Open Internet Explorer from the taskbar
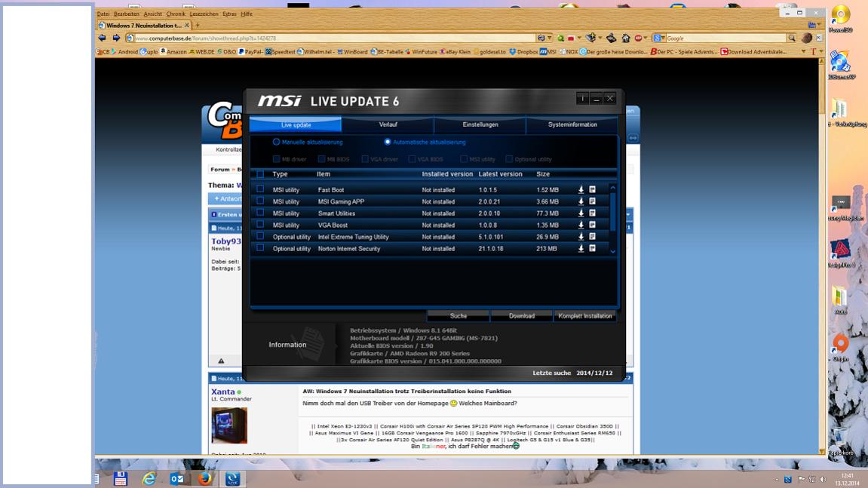 tap(149, 478)
